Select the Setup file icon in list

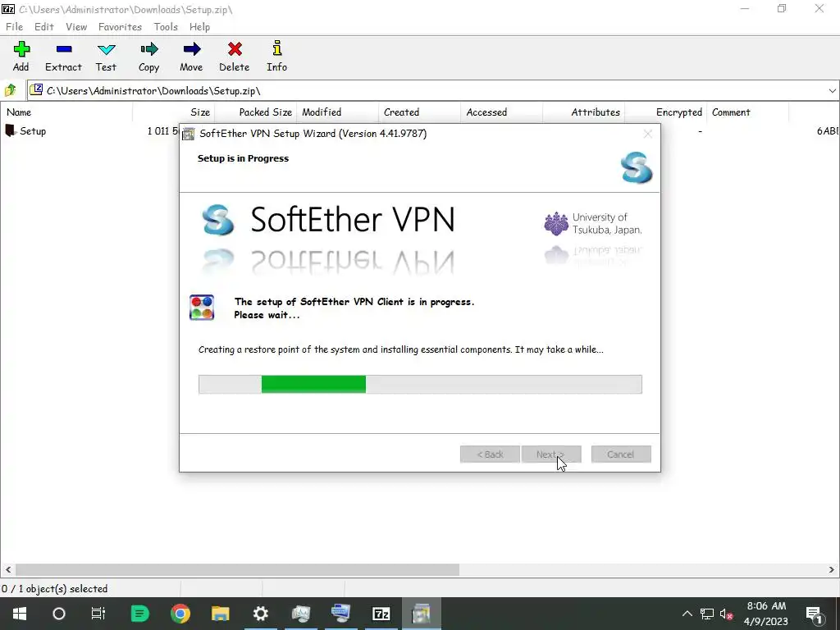pos(10,130)
